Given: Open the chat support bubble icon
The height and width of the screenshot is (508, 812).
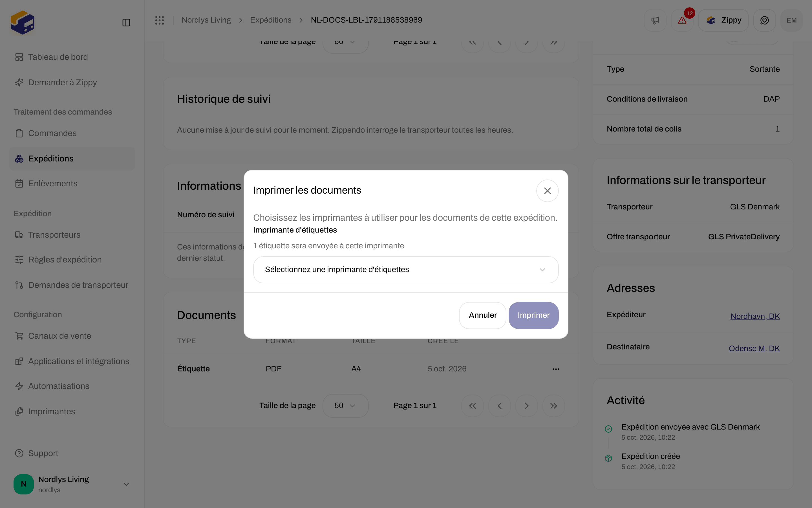Looking at the screenshot, I should click(x=764, y=20).
